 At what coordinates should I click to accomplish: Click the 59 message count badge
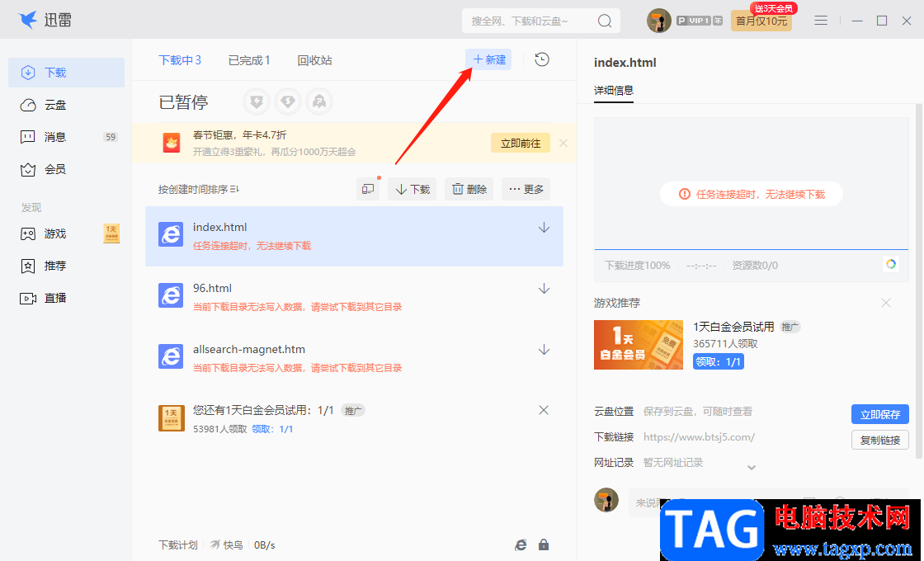pos(111,137)
